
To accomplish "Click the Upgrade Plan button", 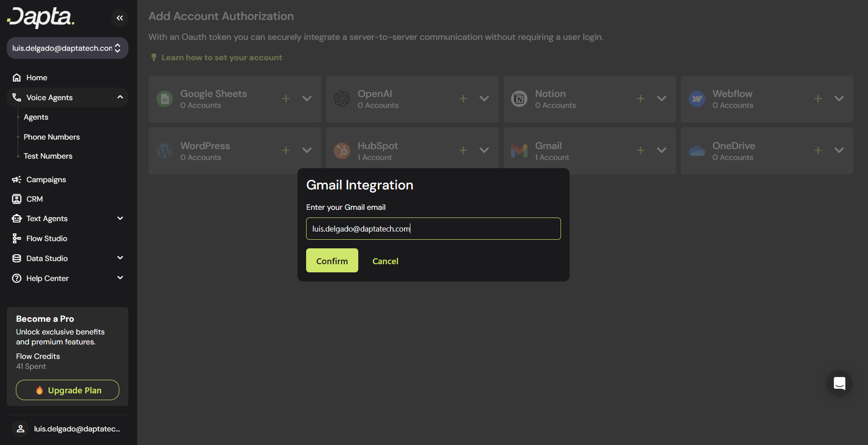I will point(68,390).
